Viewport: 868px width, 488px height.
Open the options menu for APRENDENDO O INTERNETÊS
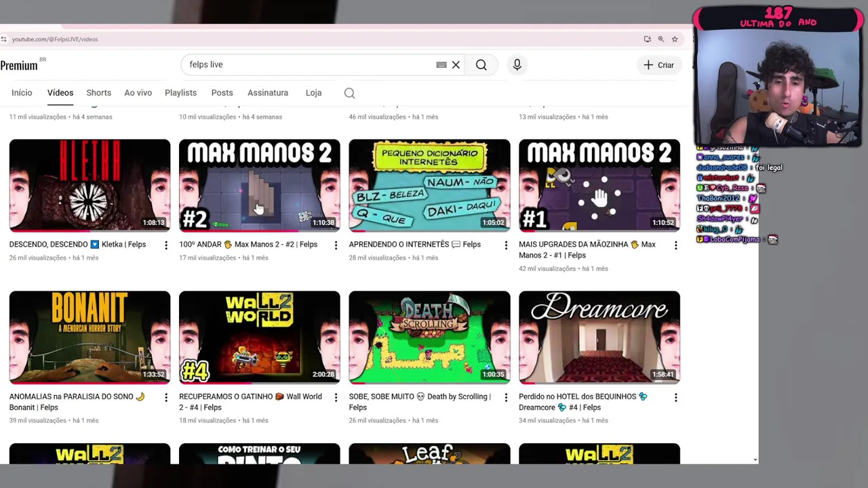(x=506, y=245)
